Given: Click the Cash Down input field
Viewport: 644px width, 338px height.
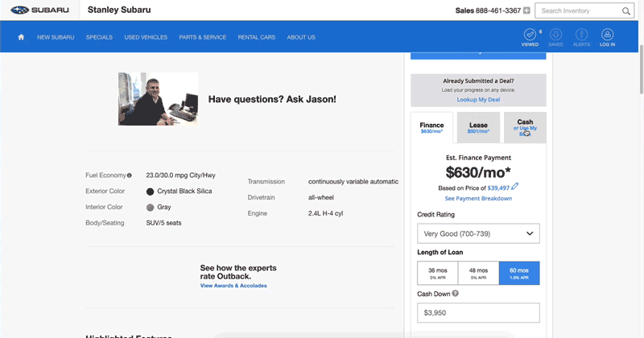Looking at the screenshot, I should 478,312.
